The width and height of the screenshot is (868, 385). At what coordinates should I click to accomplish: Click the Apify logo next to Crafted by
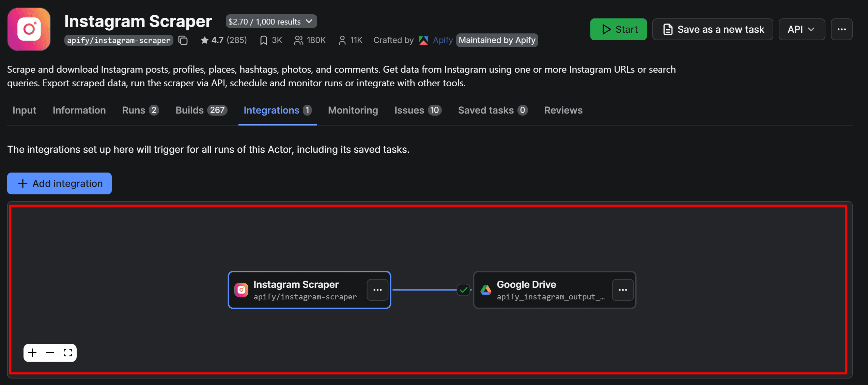pyautogui.click(x=423, y=40)
